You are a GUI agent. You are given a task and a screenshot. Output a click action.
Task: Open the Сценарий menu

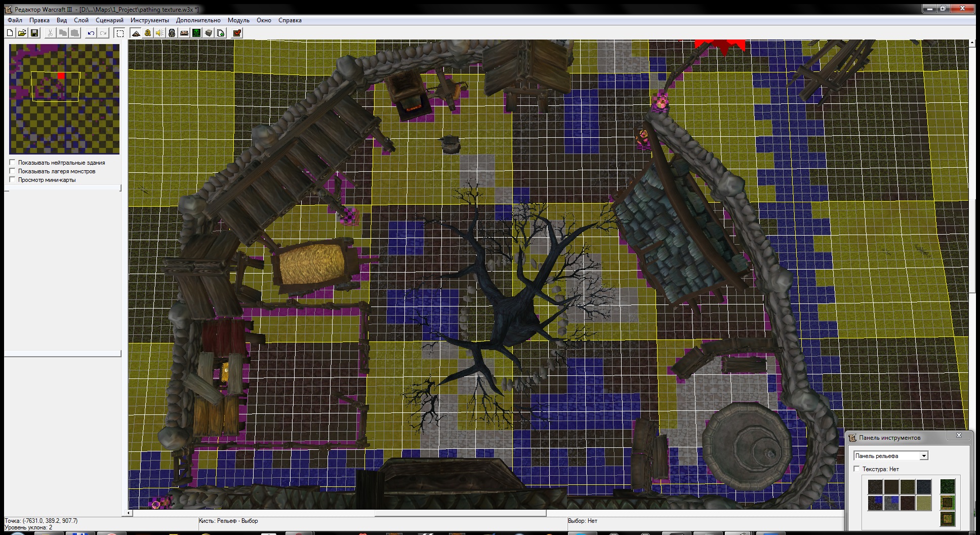[109, 20]
